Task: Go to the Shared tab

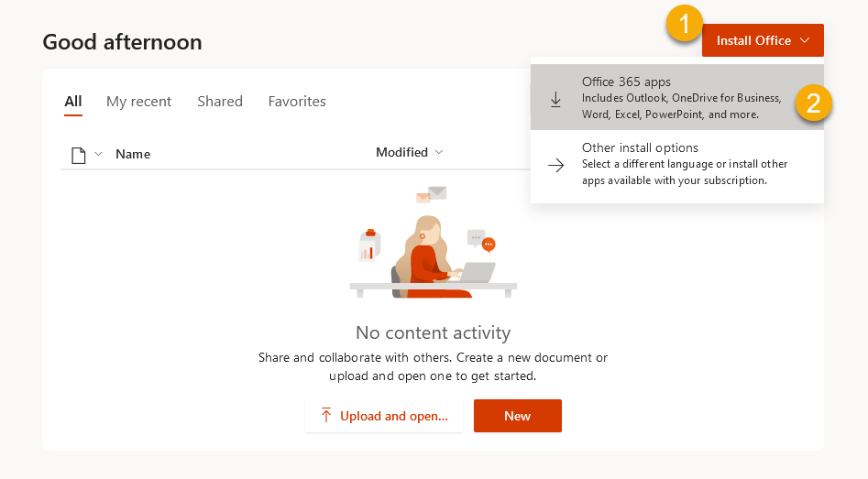Action: [220, 102]
